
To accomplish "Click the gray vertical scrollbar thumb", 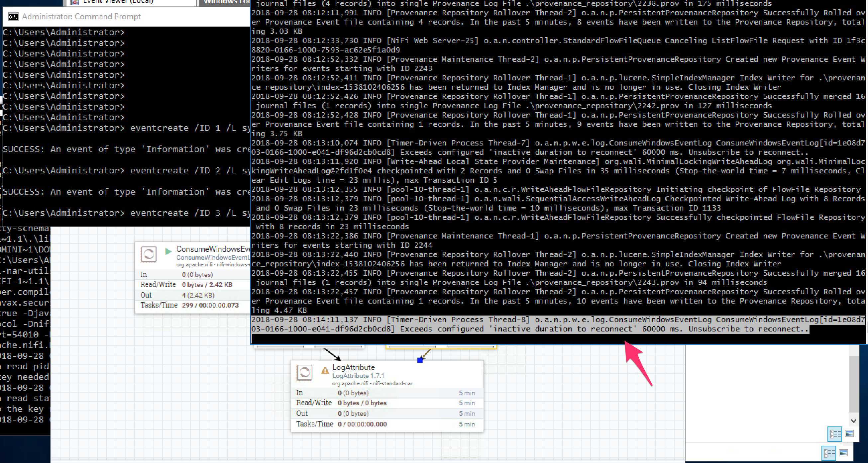I will 853,384.
